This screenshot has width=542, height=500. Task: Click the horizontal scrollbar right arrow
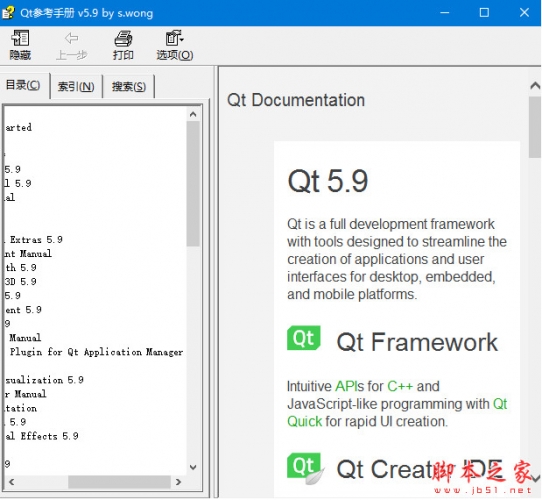(178, 482)
